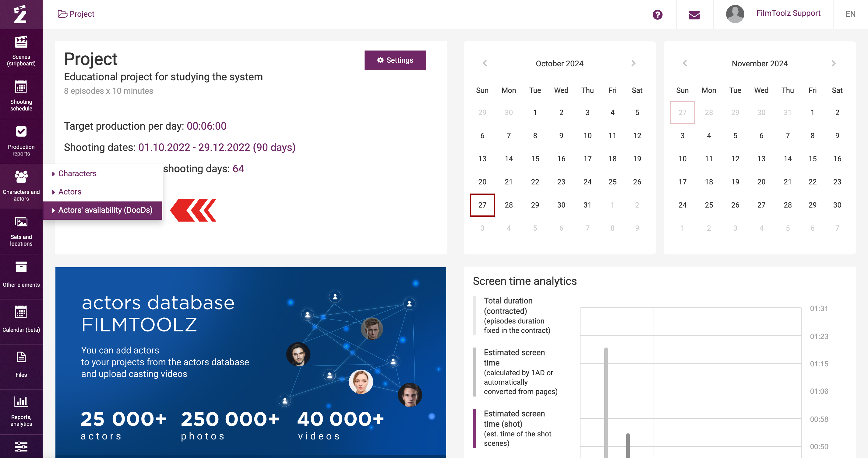The width and height of the screenshot is (868, 458).
Task: Go to previous month in November calendar
Action: click(x=685, y=63)
